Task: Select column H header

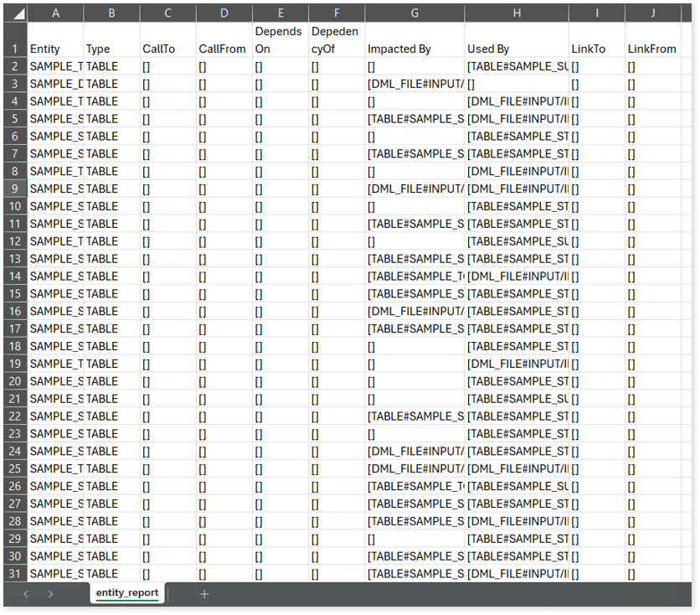Action: [x=517, y=13]
